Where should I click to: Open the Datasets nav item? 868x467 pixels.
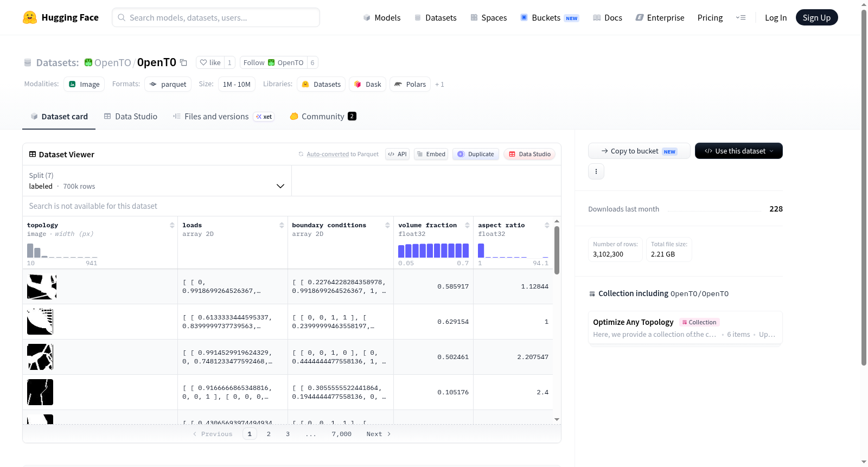tap(435, 17)
